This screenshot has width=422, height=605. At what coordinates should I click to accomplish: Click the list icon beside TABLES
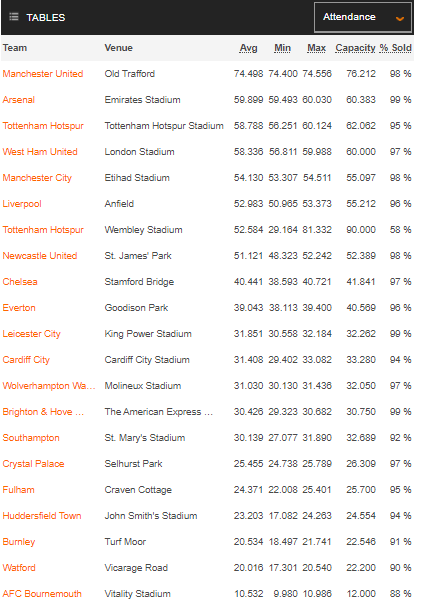coord(14,17)
